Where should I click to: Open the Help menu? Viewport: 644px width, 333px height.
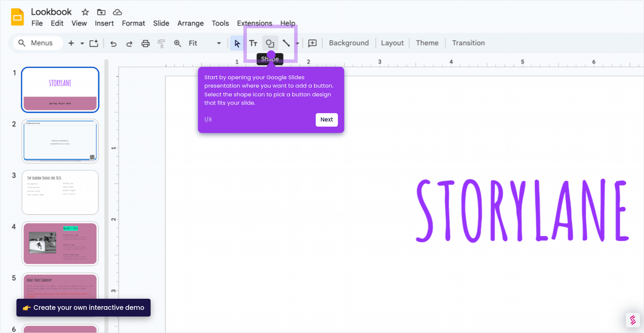[x=288, y=23]
